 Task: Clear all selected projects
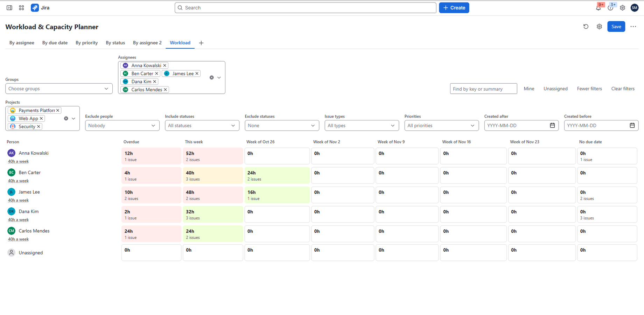(x=66, y=119)
